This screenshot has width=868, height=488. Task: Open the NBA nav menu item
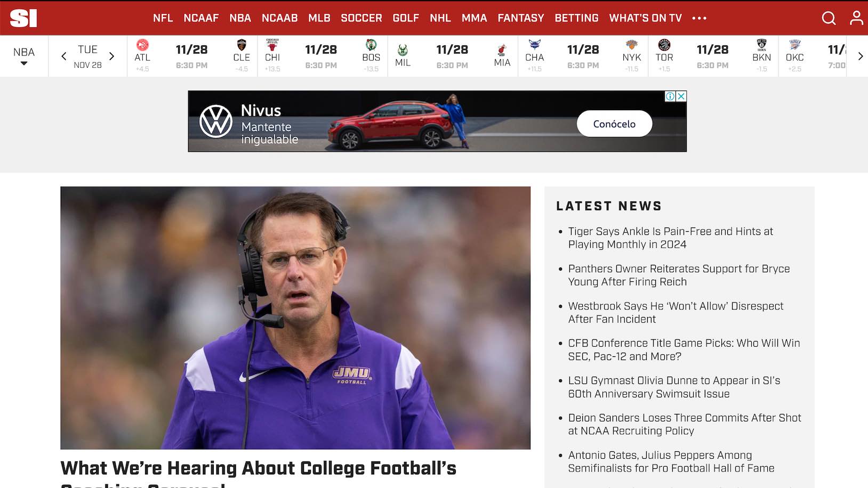click(x=240, y=18)
